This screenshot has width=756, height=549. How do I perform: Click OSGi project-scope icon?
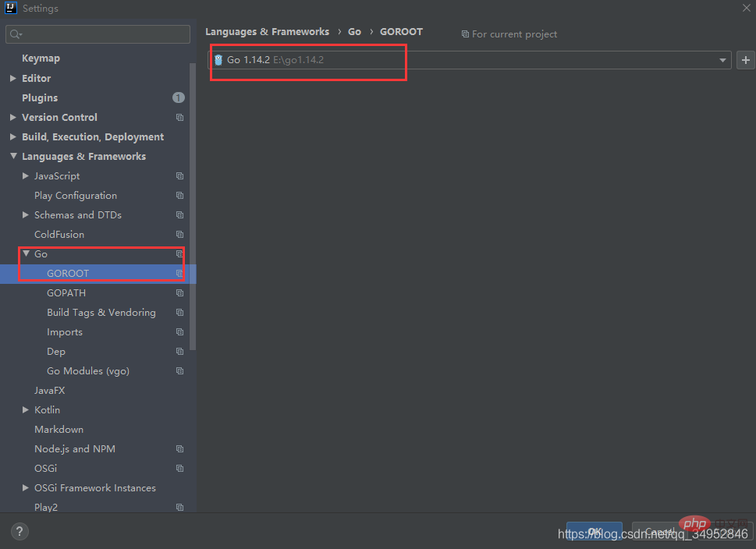click(x=180, y=469)
